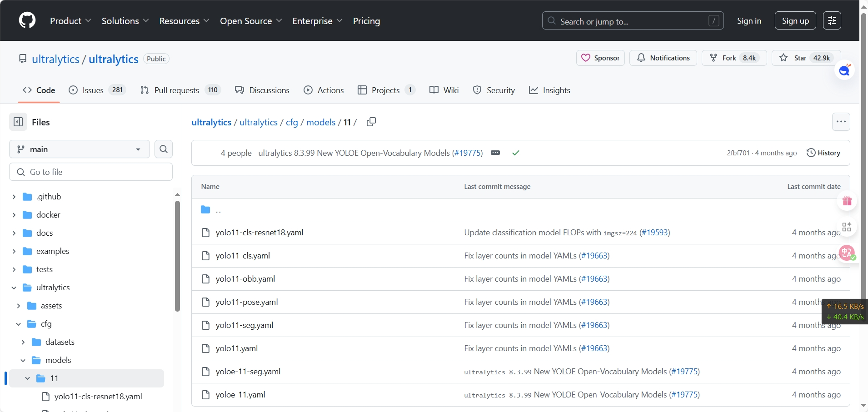
Task: Switch to the Pull requests tab
Action: pyautogui.click(x=180, y=90)
